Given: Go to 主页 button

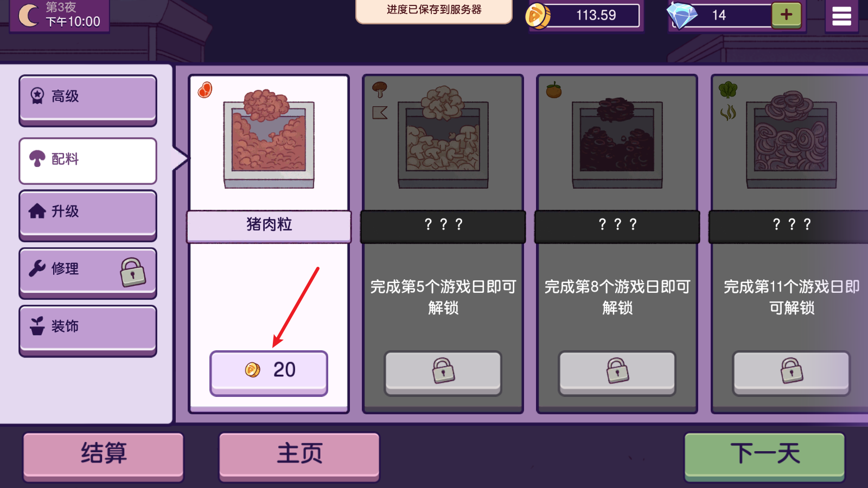Looking at the screenshot, I should tap(299, 456).
